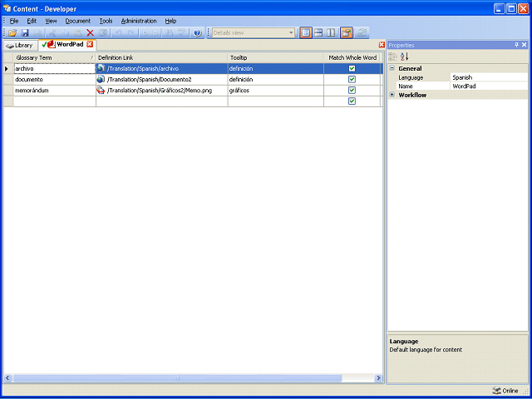Close the Properties pane
Viewport: 532px width, 399px height.
tap(525, 45)
